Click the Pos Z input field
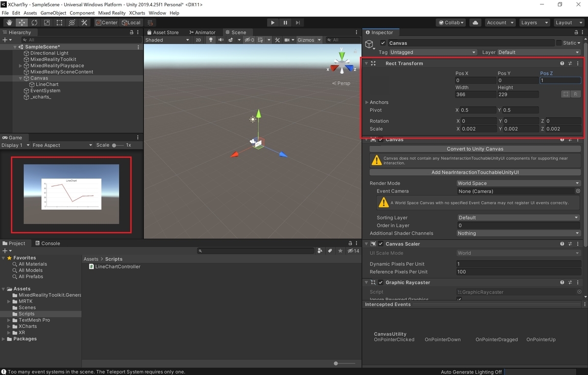 [x=560, y=80]
